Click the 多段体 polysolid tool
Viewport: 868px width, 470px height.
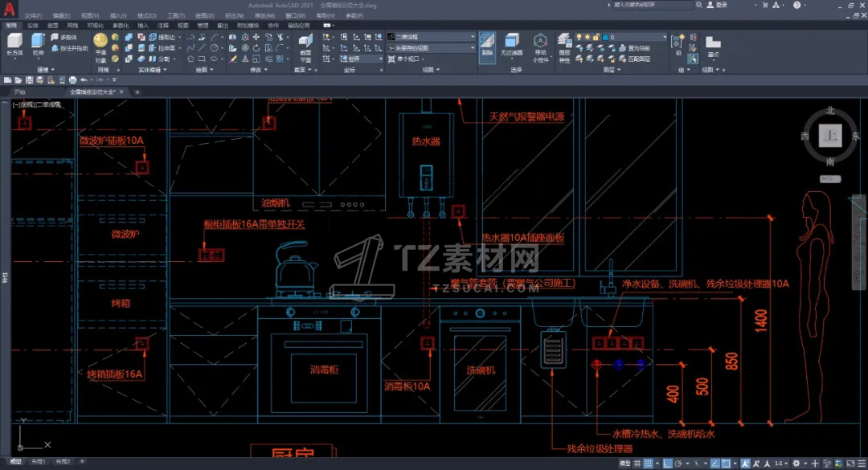63,37
